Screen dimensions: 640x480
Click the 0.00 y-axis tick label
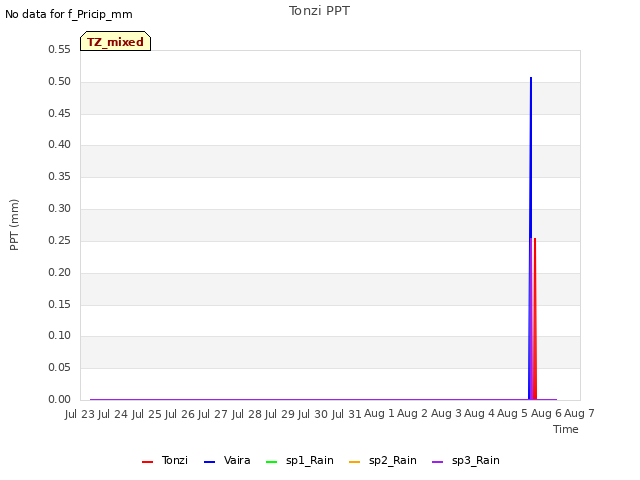click(x=60, y=399)
